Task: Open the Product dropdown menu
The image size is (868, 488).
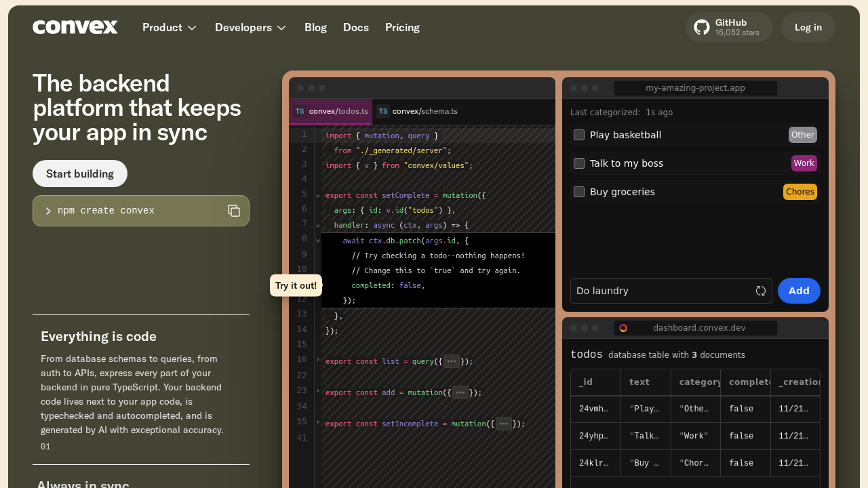Action: [x=169, y=27]
